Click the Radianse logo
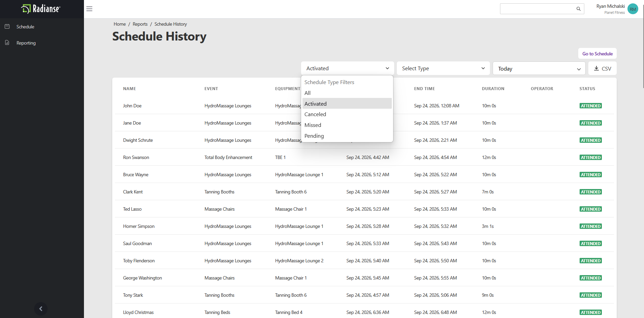This screenshot has width=644, height=318. point(41,9)
